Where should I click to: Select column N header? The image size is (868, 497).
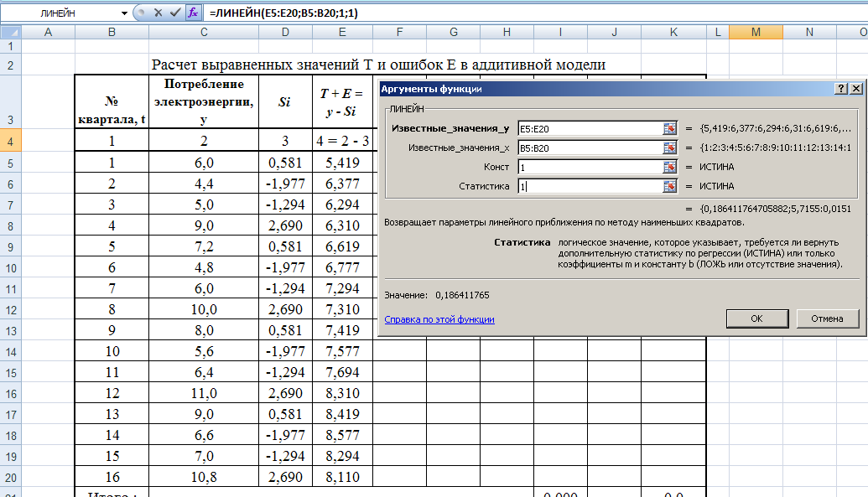(x=809, y=32)
